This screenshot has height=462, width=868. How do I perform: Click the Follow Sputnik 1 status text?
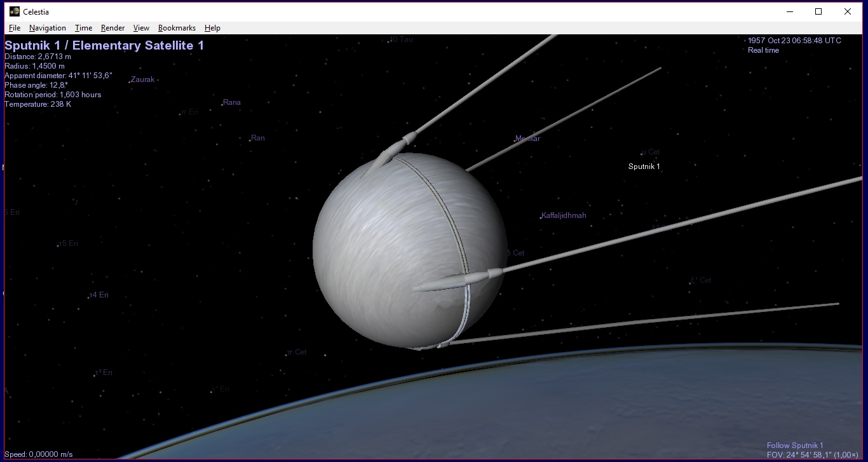point(795,445)
